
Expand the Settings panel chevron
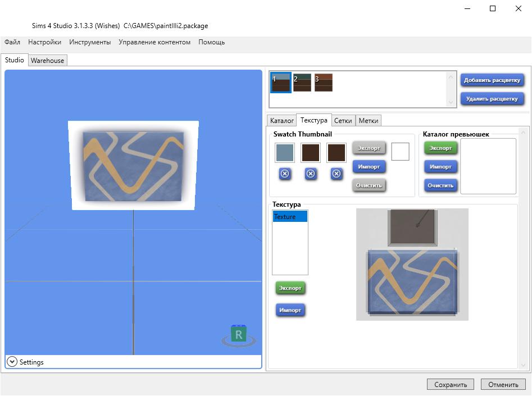tap(12, 362)
